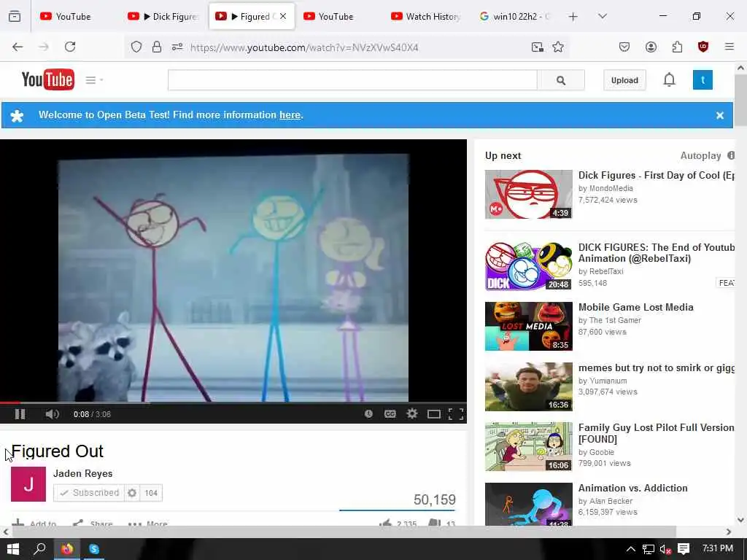Go back to previous page

pos(18,47)
